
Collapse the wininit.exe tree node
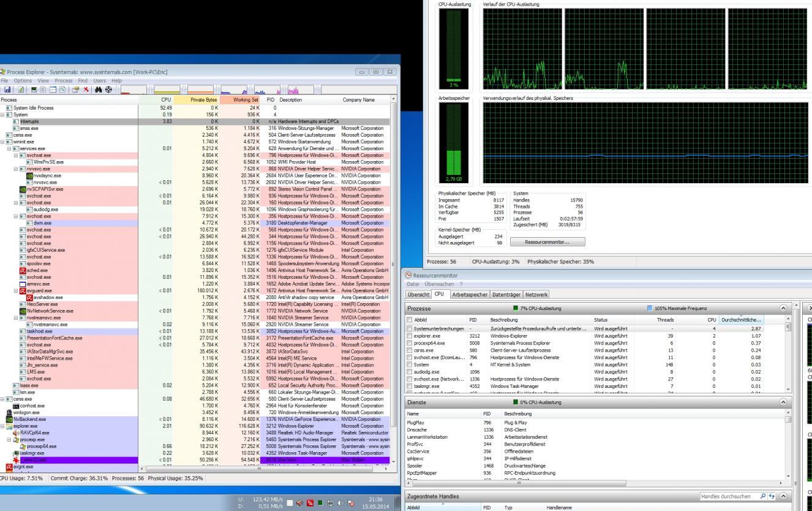pos(2,142)
